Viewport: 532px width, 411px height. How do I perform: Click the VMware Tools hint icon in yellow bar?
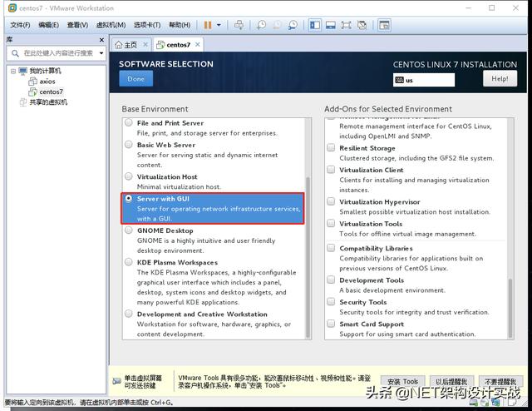pyautogui.click(x=116, y=381)
